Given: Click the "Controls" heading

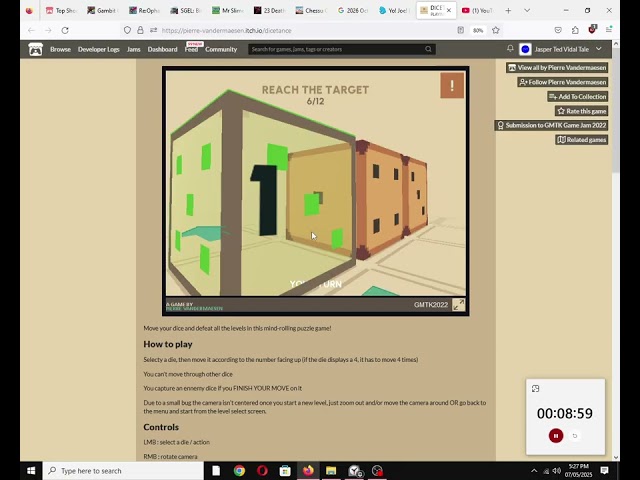Looking at the screenshot, I should pyautogui.click(x=161, y=427).
